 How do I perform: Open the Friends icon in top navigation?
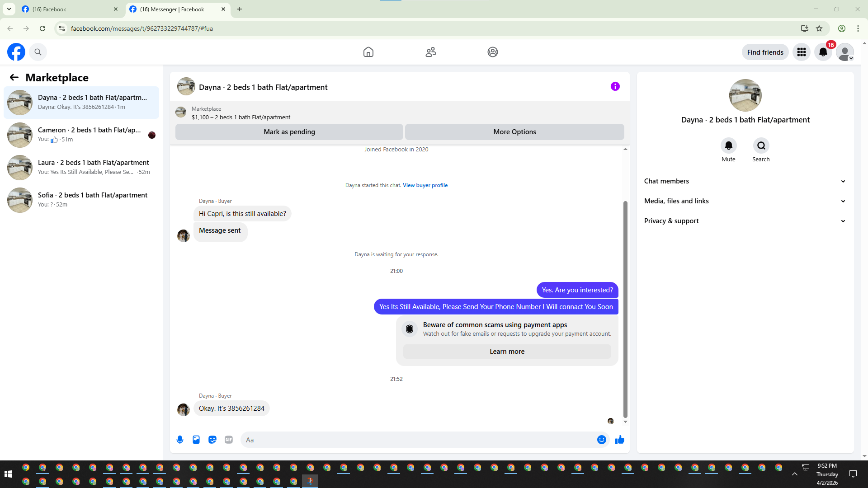coord(431,52)
